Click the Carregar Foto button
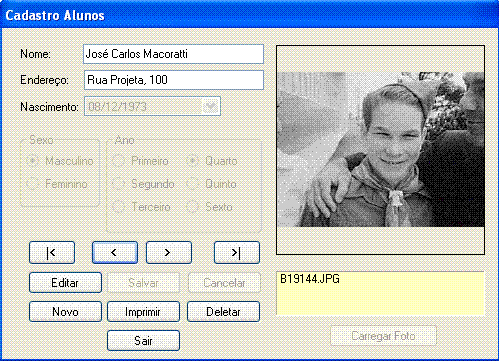The width and height of the screenshot is (499, 362). tap(383, 336)
